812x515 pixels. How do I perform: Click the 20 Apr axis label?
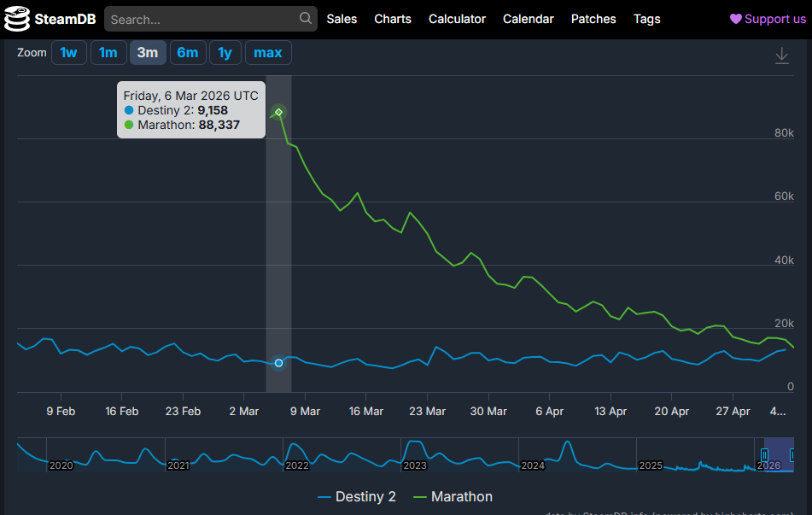pos(672,412)
